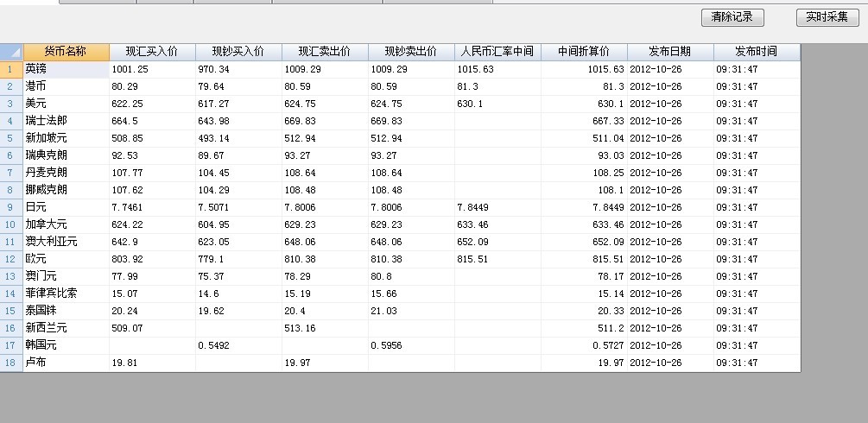
Task: Sort by 货币名称 column header
Action: [67, 52]
